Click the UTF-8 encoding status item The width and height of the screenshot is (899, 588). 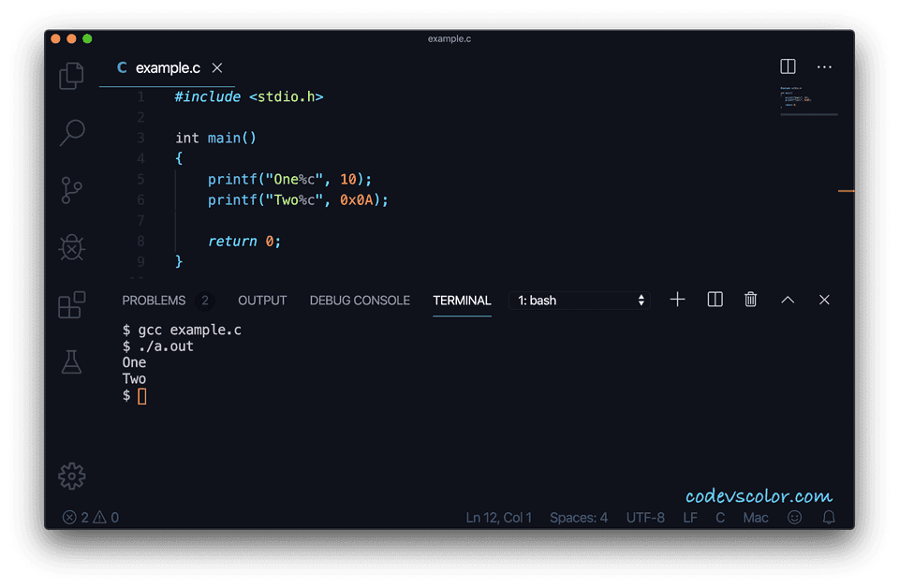click(645, 518)
